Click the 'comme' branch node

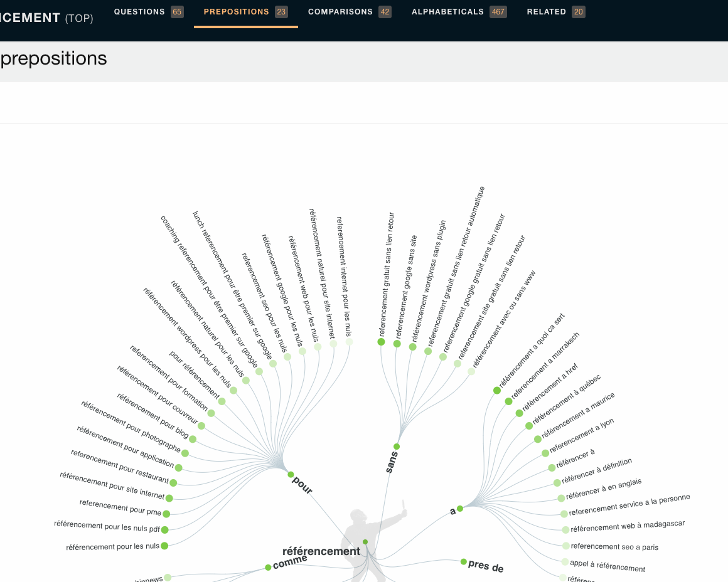(x=269, y=568)
